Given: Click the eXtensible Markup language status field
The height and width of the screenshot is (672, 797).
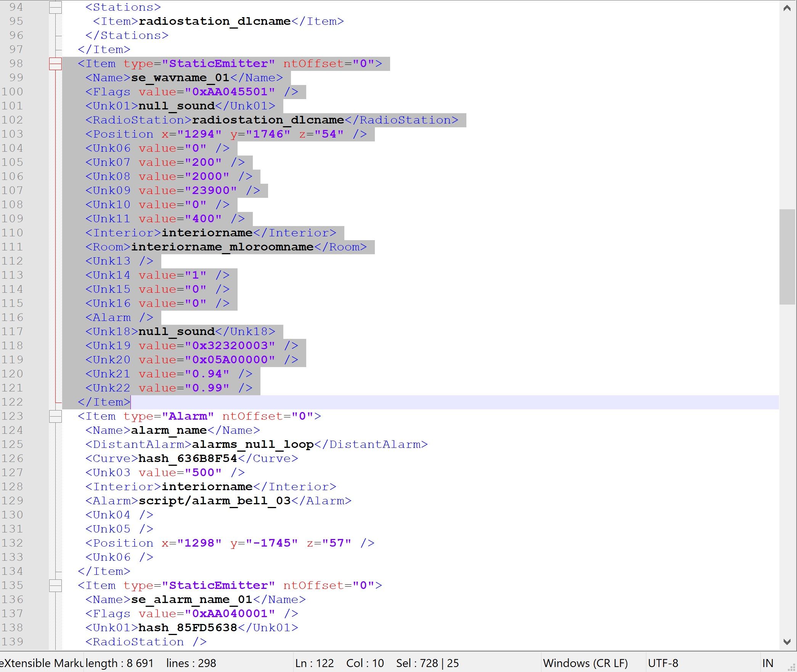Looking at the screenshot, I should point(41,663).
